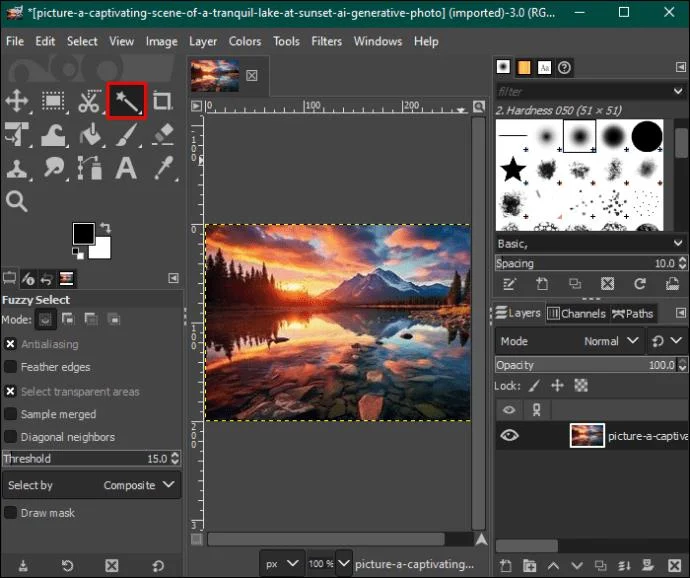Refresh brushes button
The height and width of the screenshot is (578, 690).
click(639, 284)
